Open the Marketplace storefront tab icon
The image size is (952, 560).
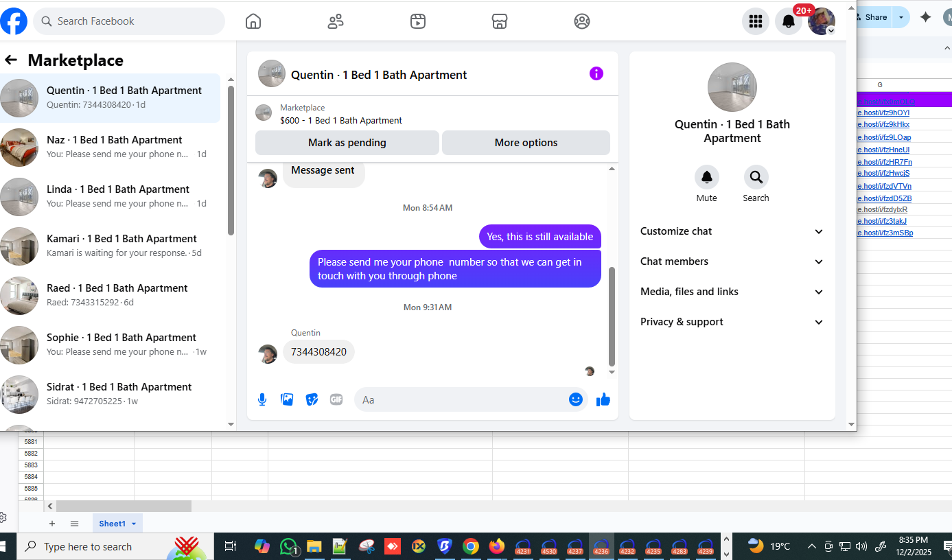tap(500, 21)
